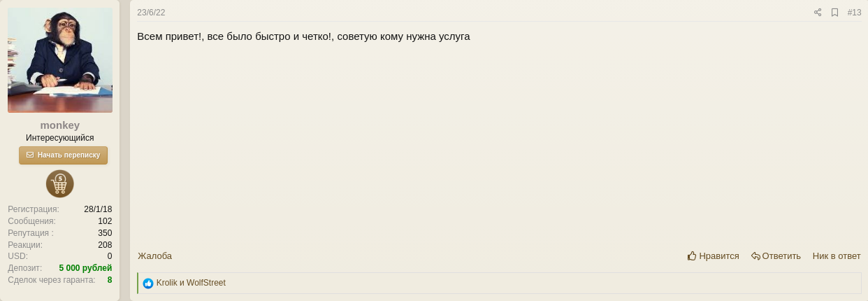
Task: Click the Депозит 5 000 рублей value
Action: tap(85, 268)
